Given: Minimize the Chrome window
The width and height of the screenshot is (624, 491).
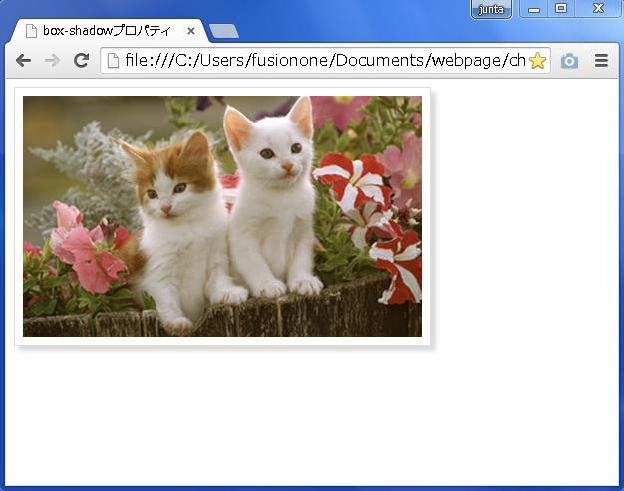Looking at the screenshot, I should point(534,9).
